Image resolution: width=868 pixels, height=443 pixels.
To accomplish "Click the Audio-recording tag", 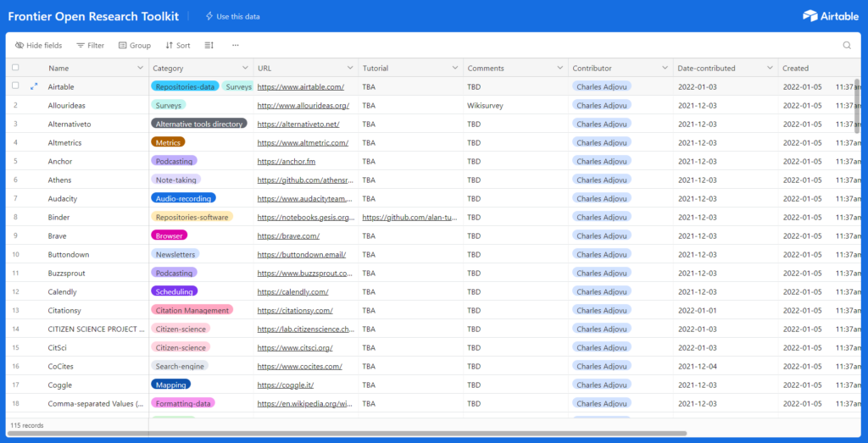I will (183, 198).
